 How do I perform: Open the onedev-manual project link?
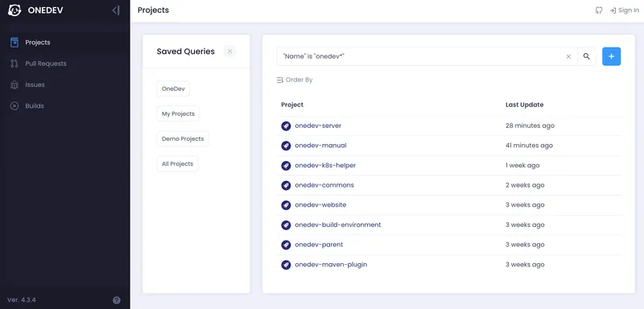pyautogui.click(x=320, y=146)
